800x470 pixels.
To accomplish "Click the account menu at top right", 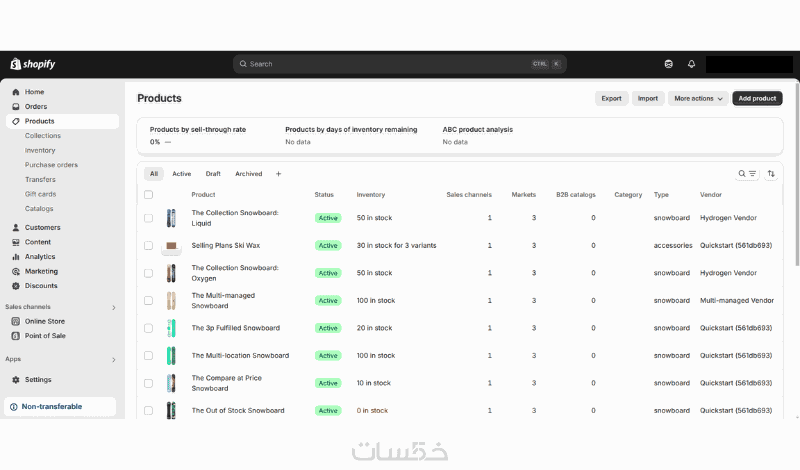I will (x=749, y=64).
